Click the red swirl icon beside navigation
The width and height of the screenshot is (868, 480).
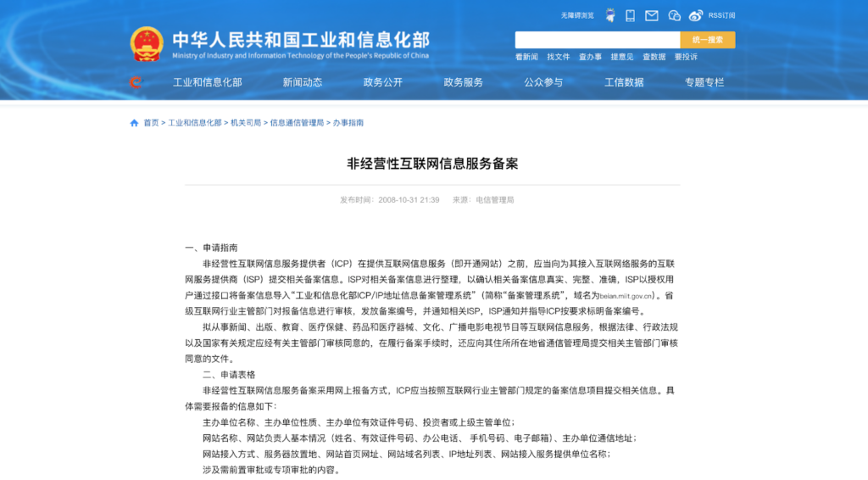[x=136, y=82]
